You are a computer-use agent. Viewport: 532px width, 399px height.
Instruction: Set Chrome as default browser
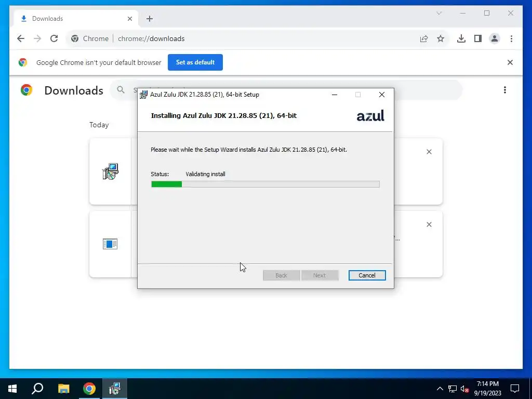195,62
